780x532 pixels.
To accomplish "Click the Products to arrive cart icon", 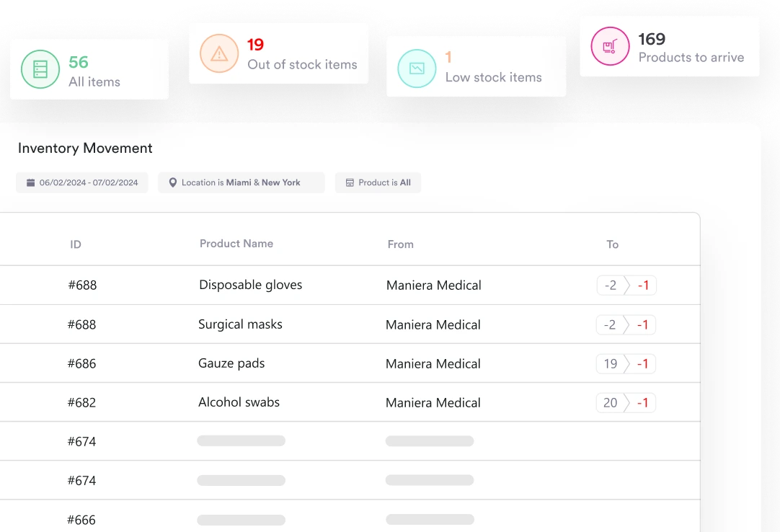I will click(x=610, y=47).
